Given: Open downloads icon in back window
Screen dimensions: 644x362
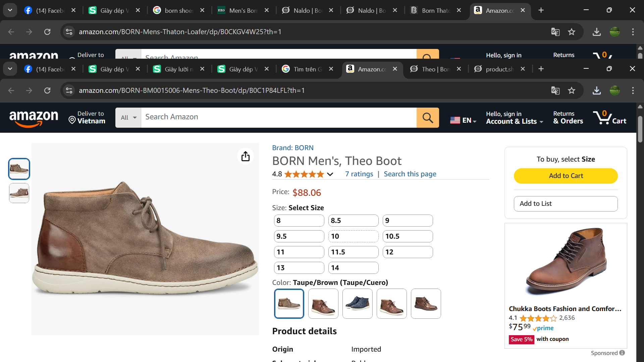Looking at the screenshot, I should coord(597,32).
